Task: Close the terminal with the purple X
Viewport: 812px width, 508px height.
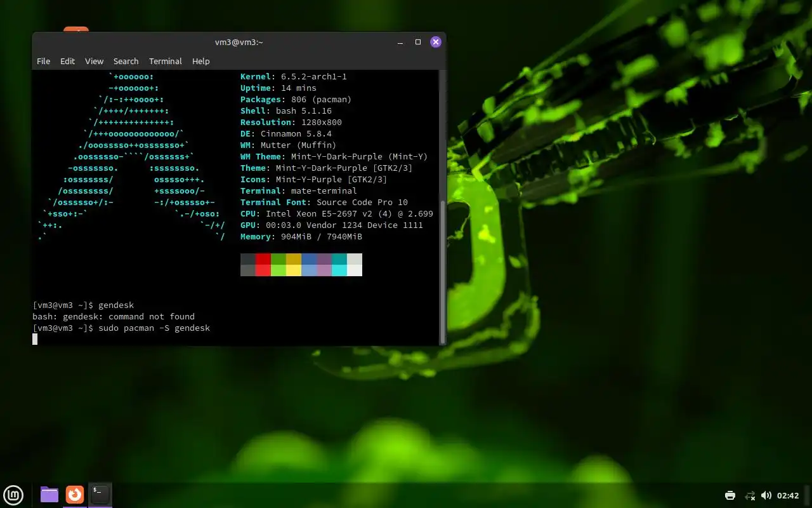Action: (x=436, y=42)
